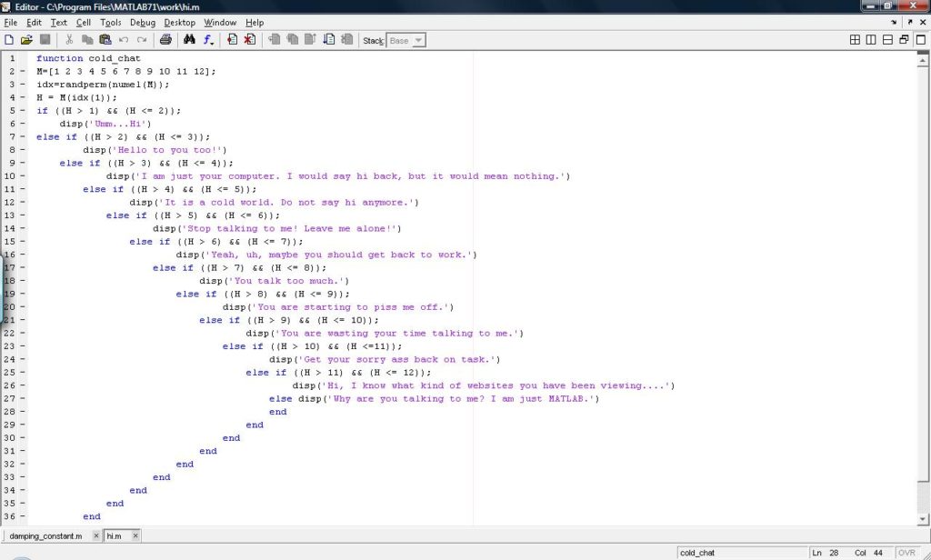Click the Step In debug icon
The width and height of the screenshot is (931, 560).
tap(292, 39)
